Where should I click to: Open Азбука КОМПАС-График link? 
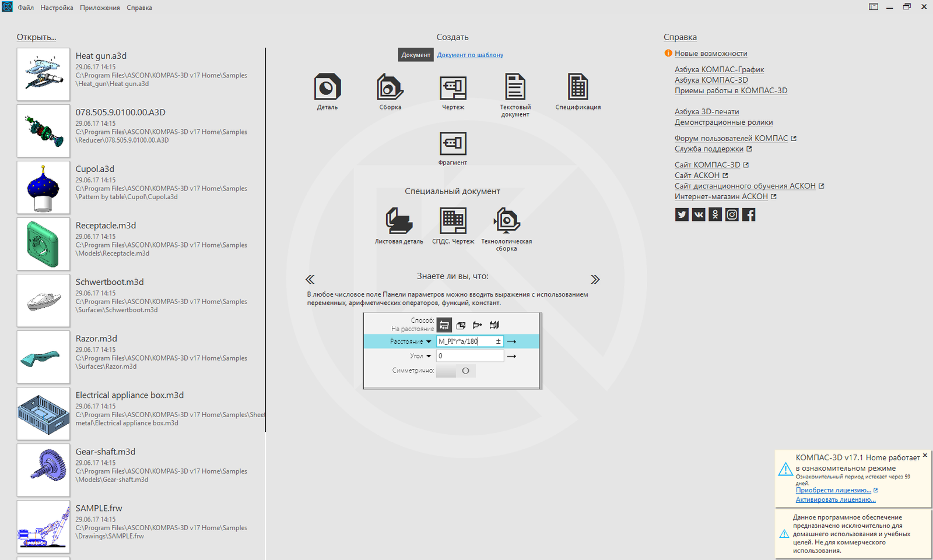coord(719,69)
